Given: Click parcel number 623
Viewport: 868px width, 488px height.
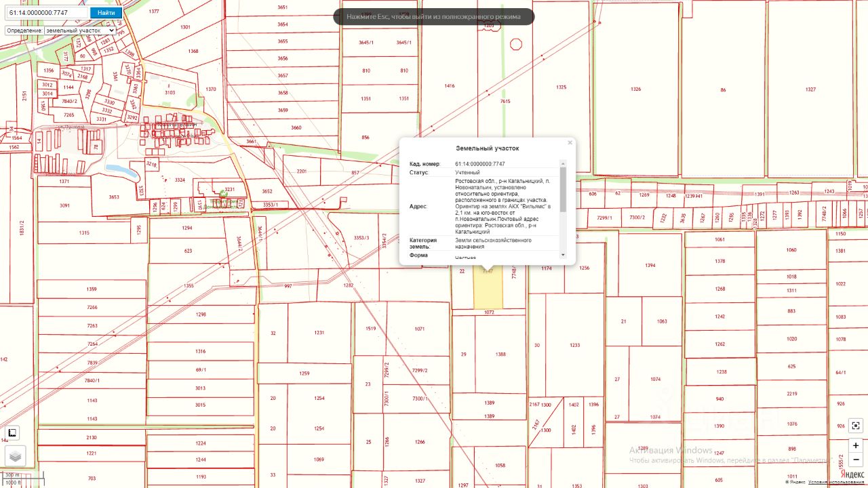Looking at the screenshot, I should [187, 251].
